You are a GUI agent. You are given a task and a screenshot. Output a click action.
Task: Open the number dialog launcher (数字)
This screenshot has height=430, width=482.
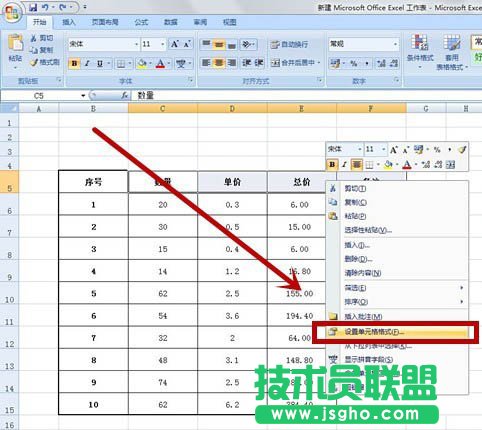(396, 80)
